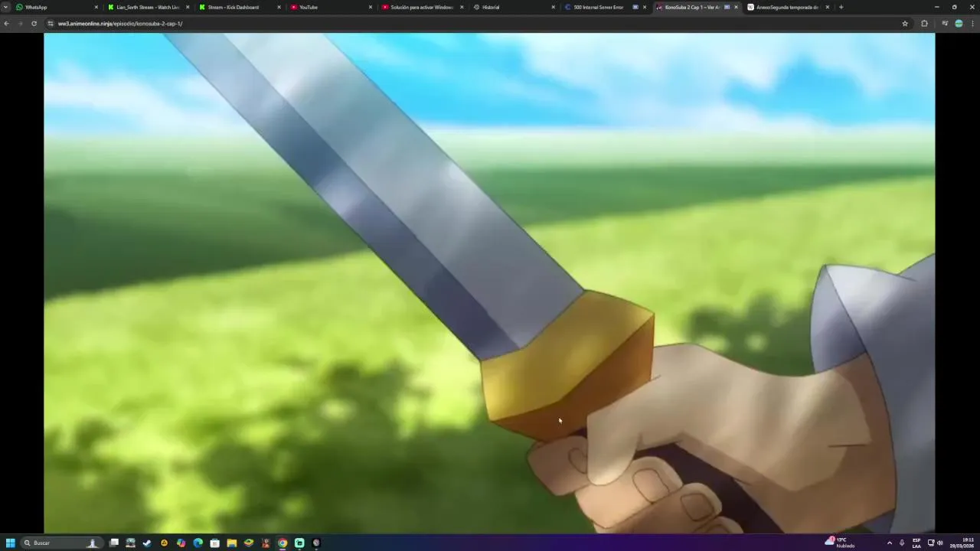
Task: Open File Explorer from the taskbar
Action: point(232,543)
